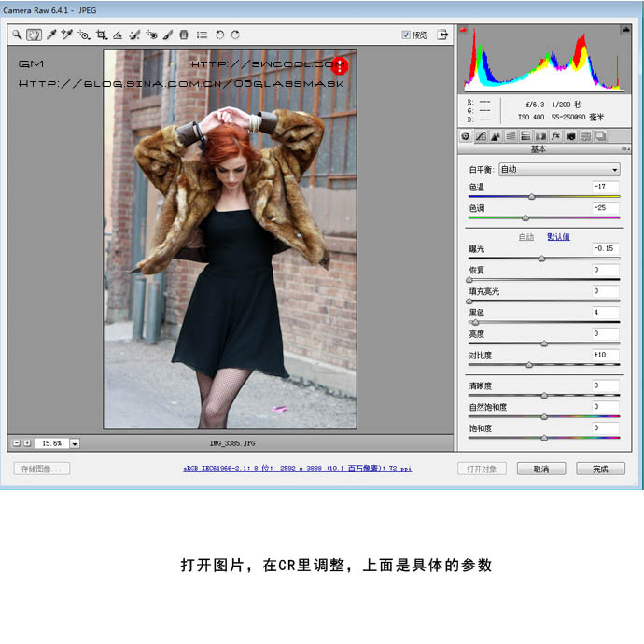
Task: Open the Effects (fx) panel tab
Action: 555,136
